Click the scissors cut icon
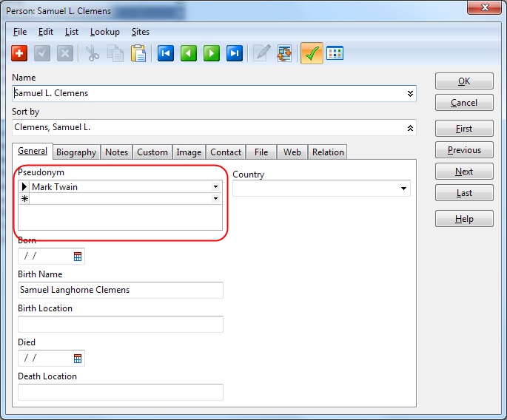The width and height of the screenshot is (507, 420). pos(93,53)
